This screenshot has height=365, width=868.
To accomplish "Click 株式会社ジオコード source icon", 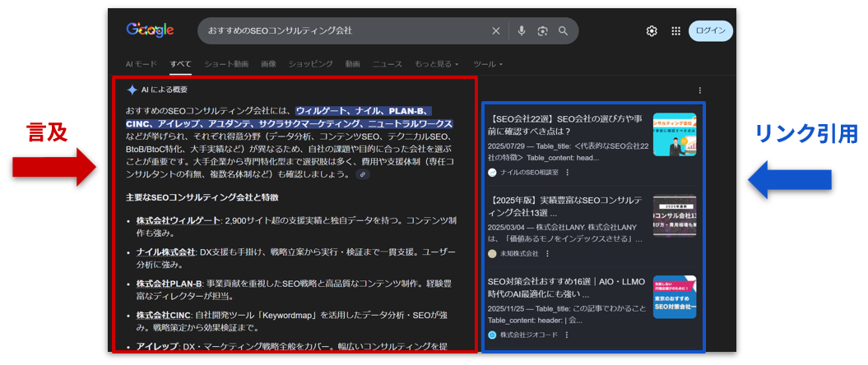I will click(492, 335).
